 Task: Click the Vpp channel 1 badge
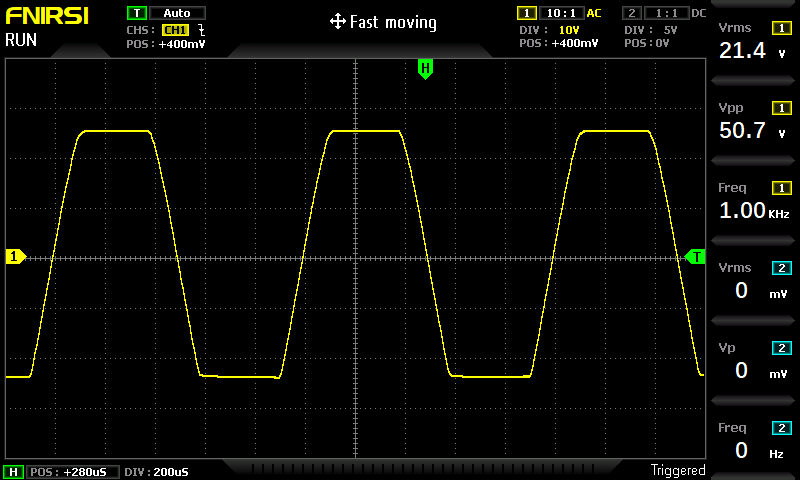781,108
